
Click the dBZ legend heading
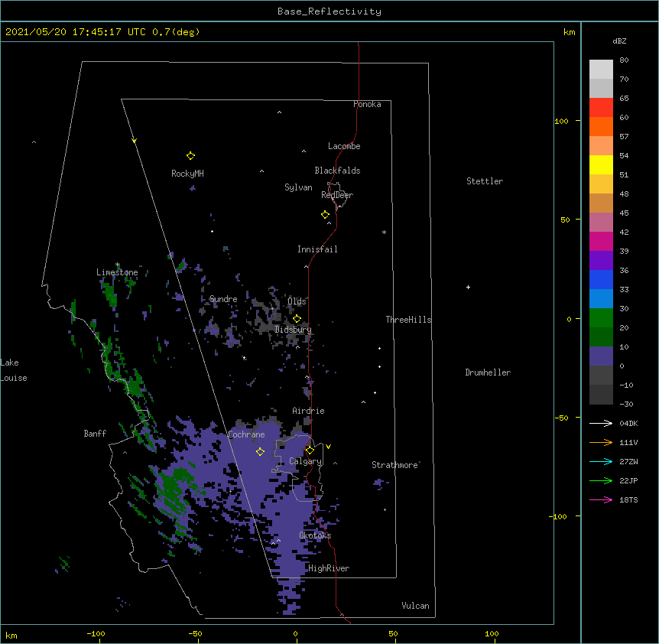(x=619, y=41)
